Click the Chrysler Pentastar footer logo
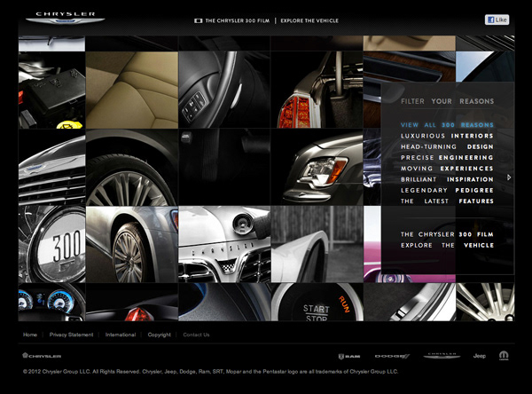532x394 pixels. pos(42,356)
